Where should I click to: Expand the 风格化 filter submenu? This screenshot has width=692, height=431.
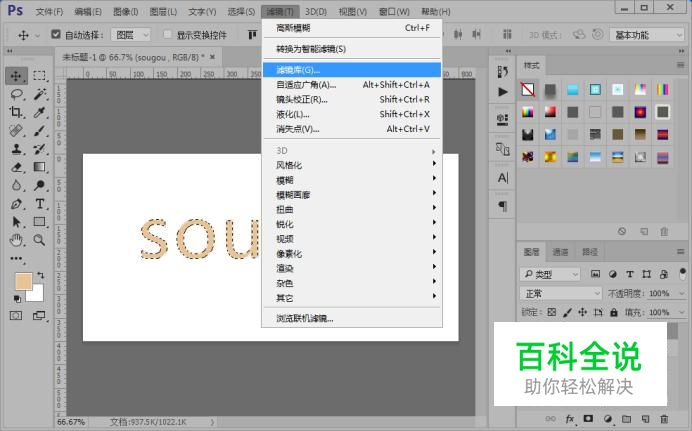[352, 165]
